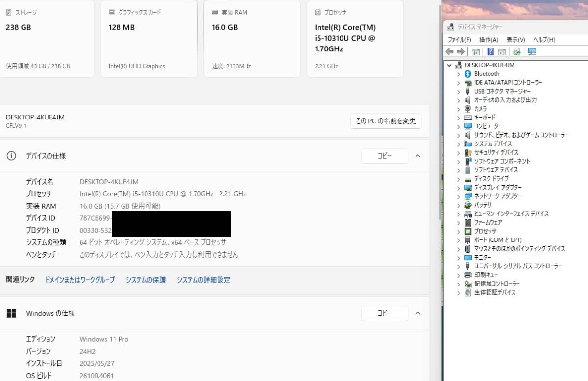Open ドメインまたはワークグループ link
The image size is (588, 381).
[80, 280]
